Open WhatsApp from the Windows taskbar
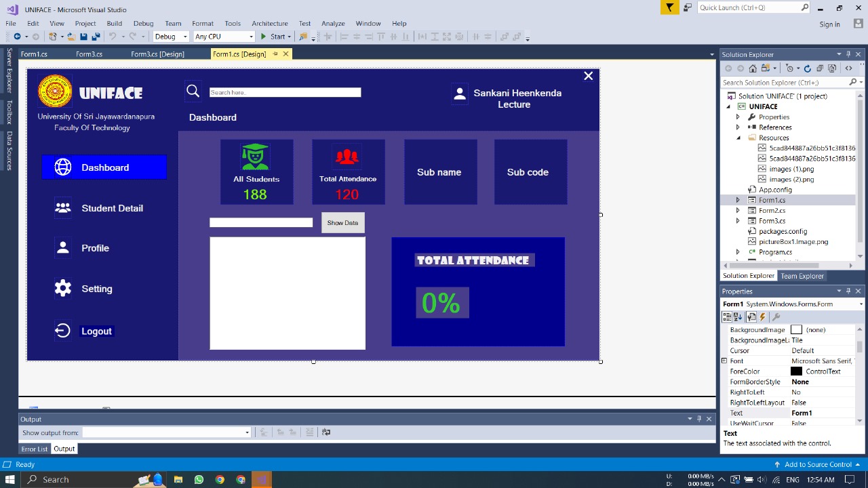The image size is (868, 488). pyautogui.click(x=199, y=479)
